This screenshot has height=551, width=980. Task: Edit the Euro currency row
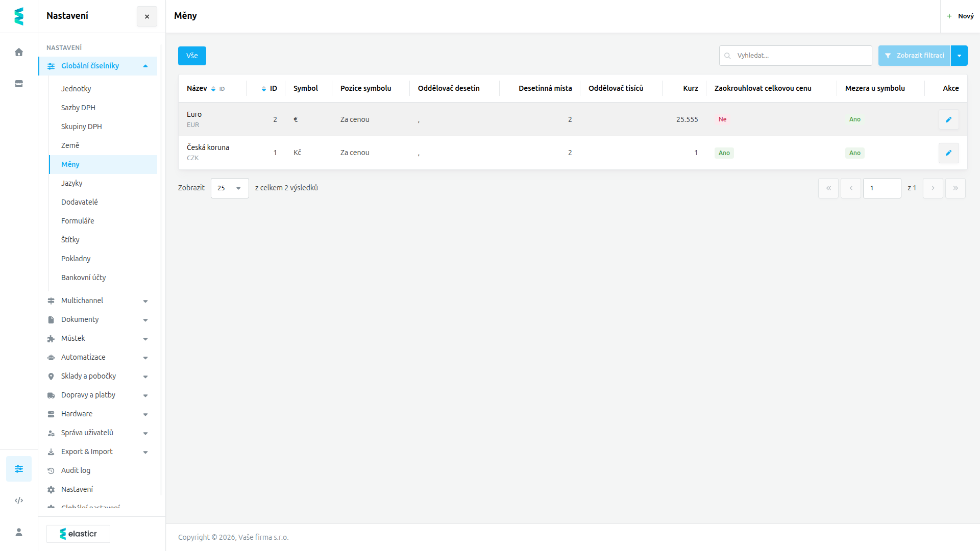click(x=948, y=119)
